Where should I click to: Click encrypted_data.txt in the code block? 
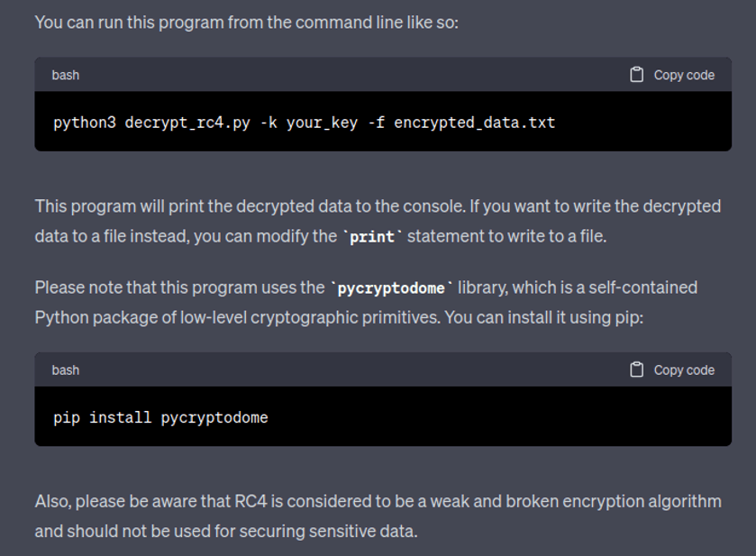(474, 123)
